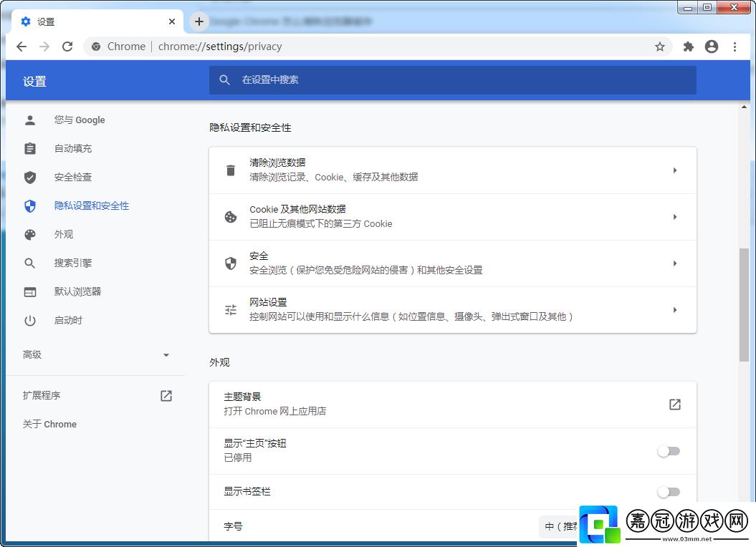
Task: Click the shield check icon for 安全检查
Action: 30,177
